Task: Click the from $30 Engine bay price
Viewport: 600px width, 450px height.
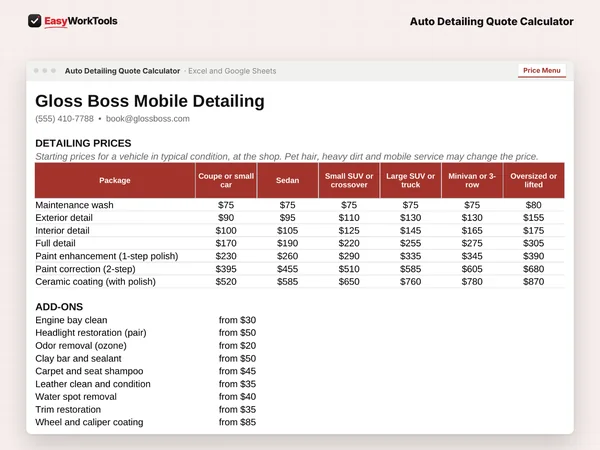Action: pyautogui.click(x=237, y=320)
